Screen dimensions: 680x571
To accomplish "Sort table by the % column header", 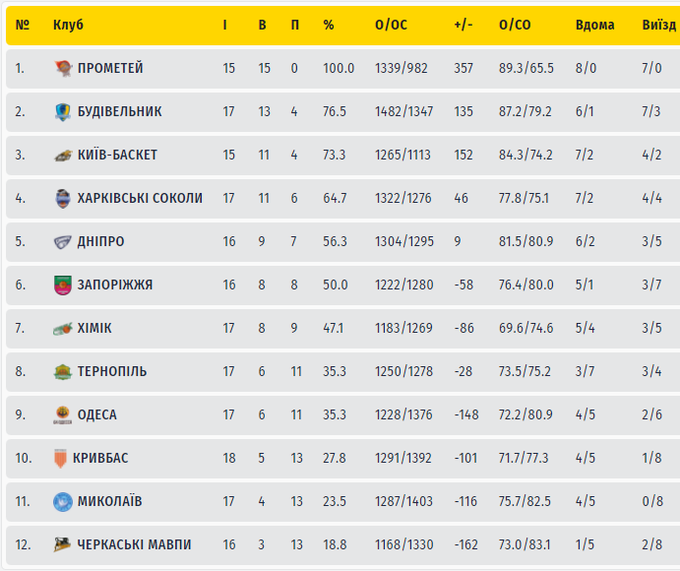I will pos(328,25).
